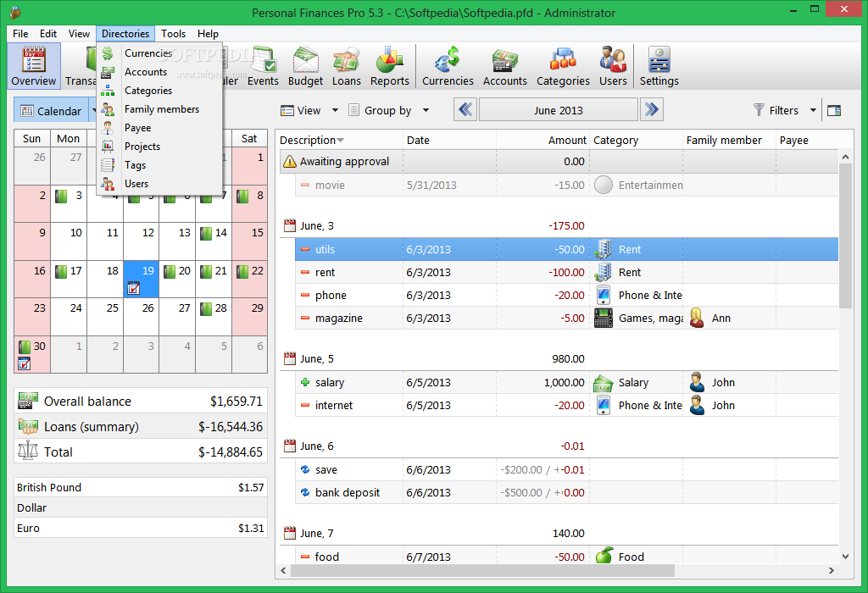
Task: Click the Food apple icon
Action: (x=604, y=556)
